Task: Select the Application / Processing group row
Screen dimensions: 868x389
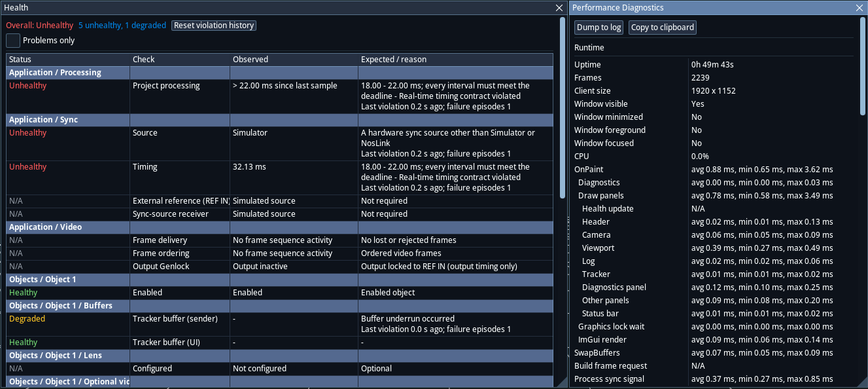Action: coord(279,73)
